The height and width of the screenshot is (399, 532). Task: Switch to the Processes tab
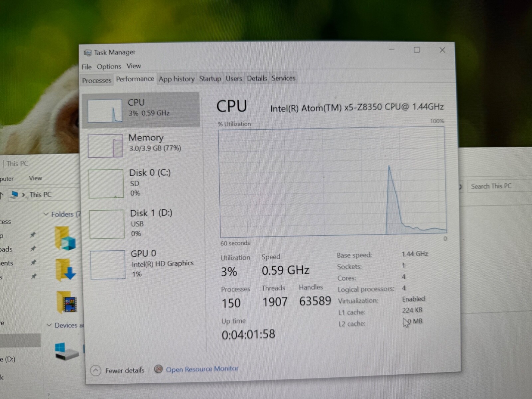(x=97, y=80)
